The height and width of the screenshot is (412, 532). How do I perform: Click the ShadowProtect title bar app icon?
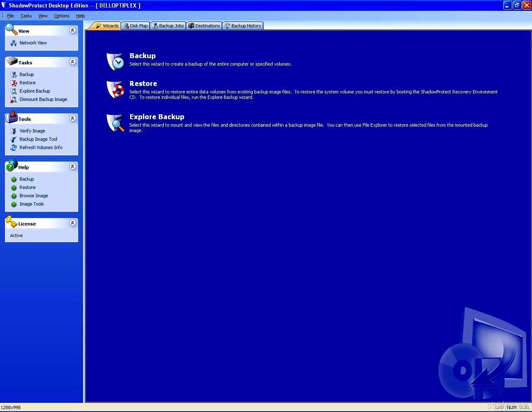click(4, 5)
